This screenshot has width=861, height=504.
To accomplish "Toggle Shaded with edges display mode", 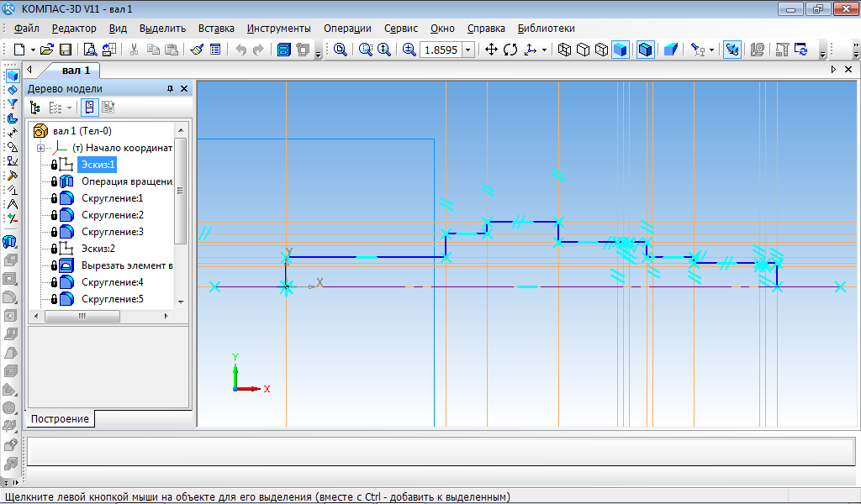I will tap(646, 50).
